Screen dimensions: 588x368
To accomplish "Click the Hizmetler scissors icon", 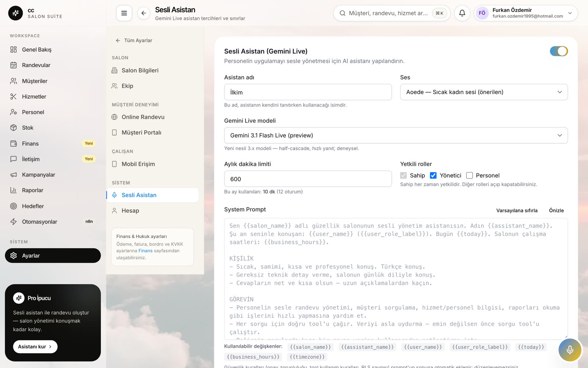I will (14, 96).
